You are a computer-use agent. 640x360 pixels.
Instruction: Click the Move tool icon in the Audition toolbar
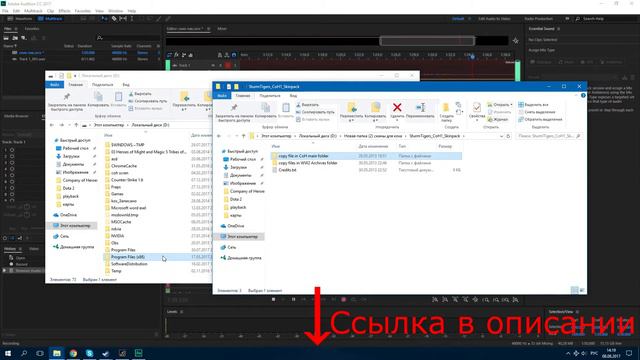104,19
